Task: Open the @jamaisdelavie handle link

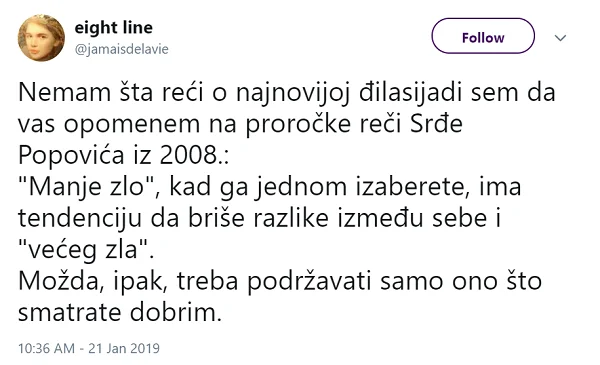Action: pyautogui.click(x=122, y=49)
